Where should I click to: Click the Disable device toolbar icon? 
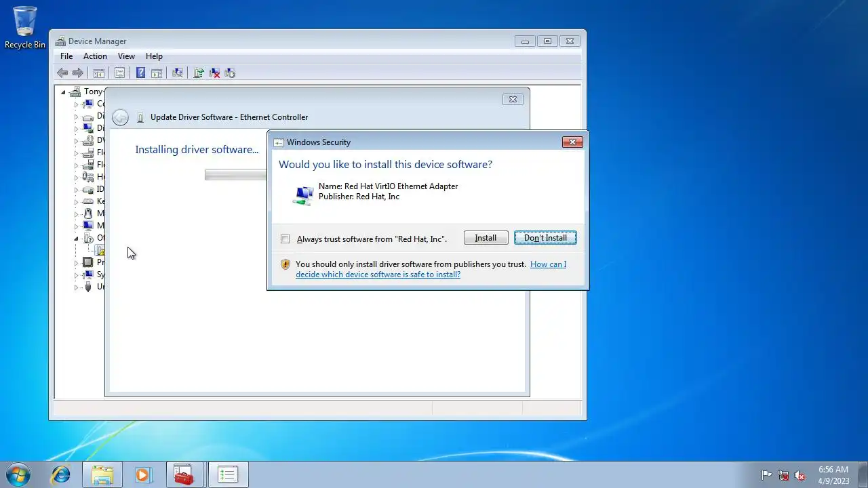click(230, 73)
